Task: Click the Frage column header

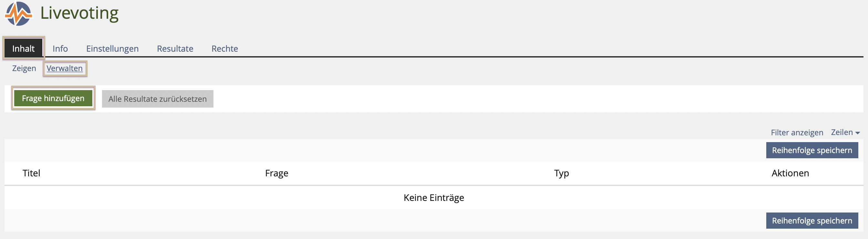Action: [276, 173]
